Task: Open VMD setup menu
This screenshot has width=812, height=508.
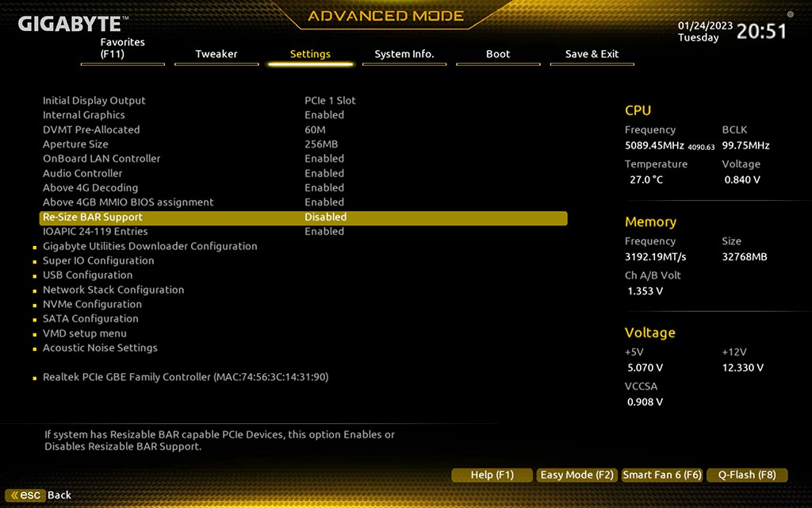Action: [x=84, y=333]
